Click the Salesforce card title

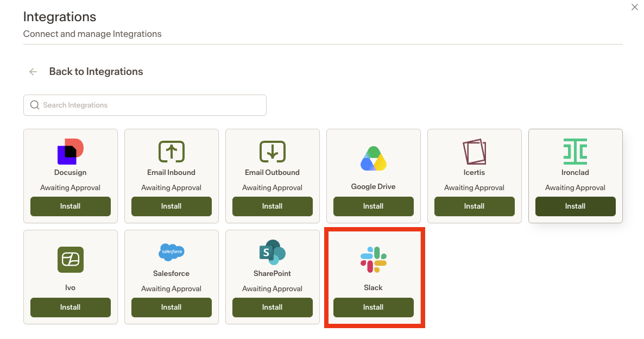[x=171, y=274]
